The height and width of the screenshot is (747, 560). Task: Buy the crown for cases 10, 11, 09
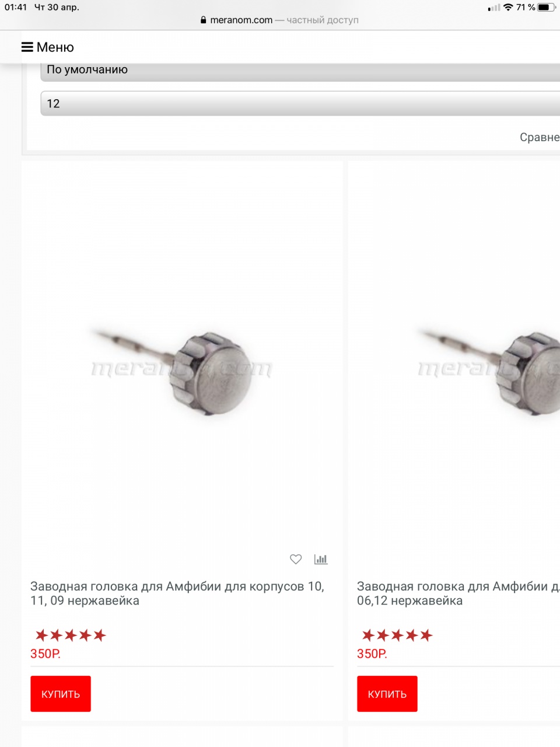[x=61, y=694]
